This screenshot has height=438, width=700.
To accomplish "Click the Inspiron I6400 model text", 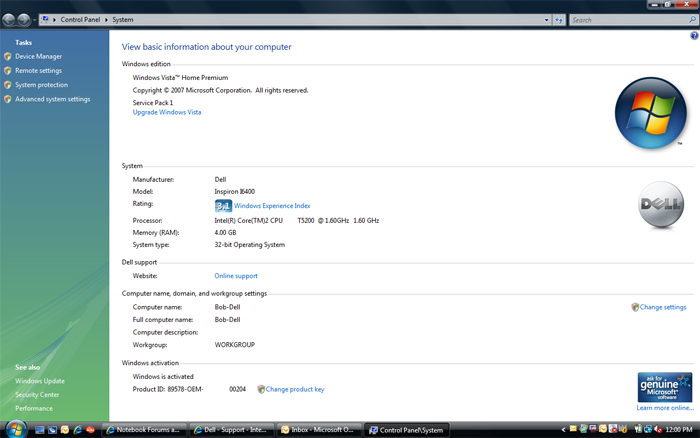I will coord(234,192).
